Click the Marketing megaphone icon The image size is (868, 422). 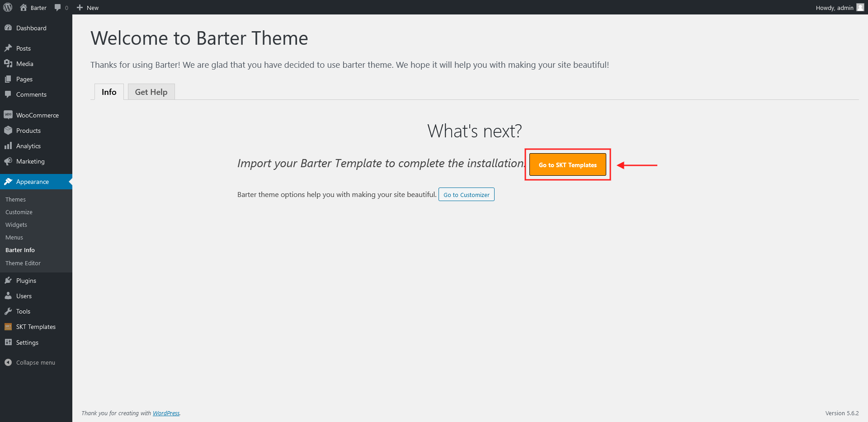[8, 161]
